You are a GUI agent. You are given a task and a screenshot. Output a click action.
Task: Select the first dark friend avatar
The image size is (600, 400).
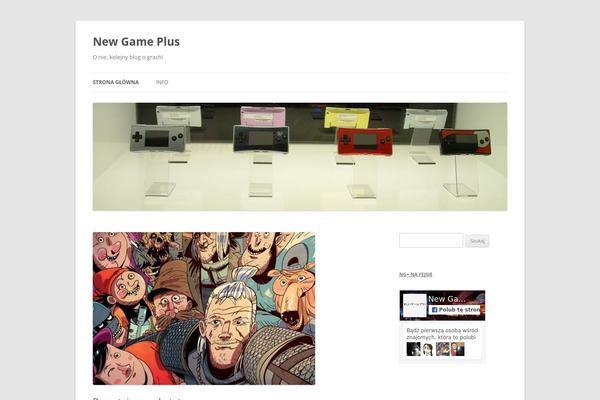pos(413,349)
